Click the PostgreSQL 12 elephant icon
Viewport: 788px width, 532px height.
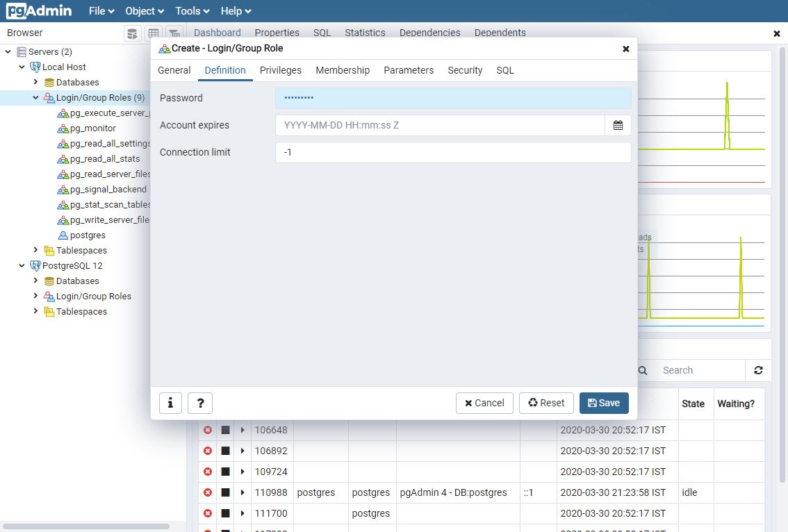[x=35, y=265]
